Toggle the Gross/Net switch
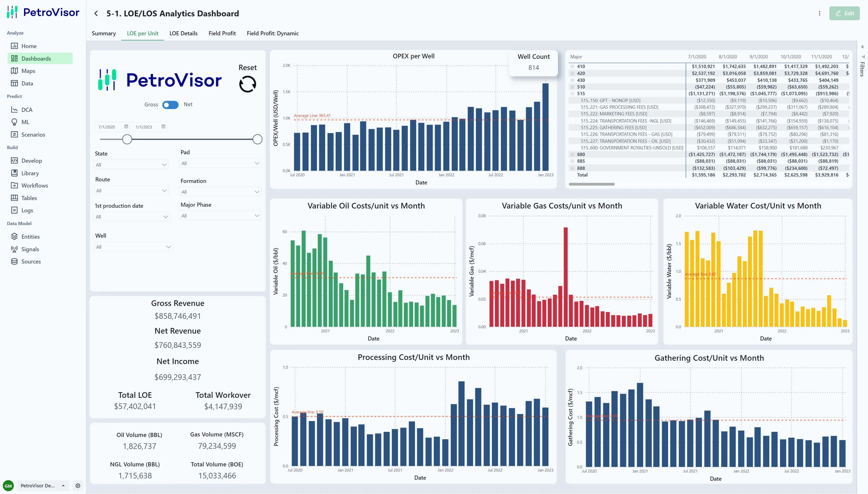The width and height of the screenshot is (868, 494). pyautogui.click(x=170, y=104)
